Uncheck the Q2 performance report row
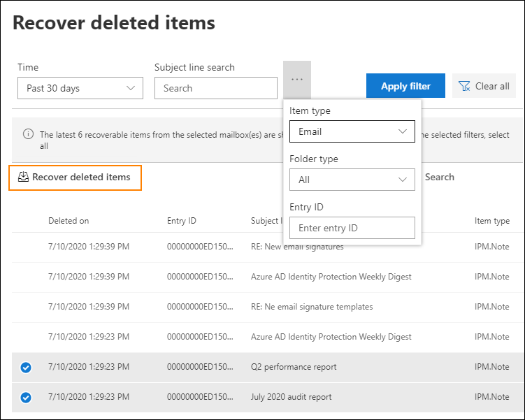Image resolution: width=525 pixels, height=420 pixels. [x=26, y=367]
